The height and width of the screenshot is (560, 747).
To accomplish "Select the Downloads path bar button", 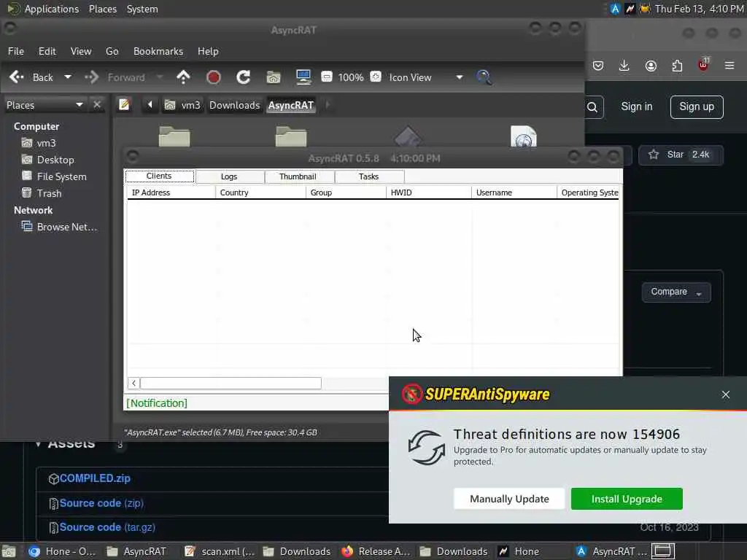I will [x=235, y=105].
